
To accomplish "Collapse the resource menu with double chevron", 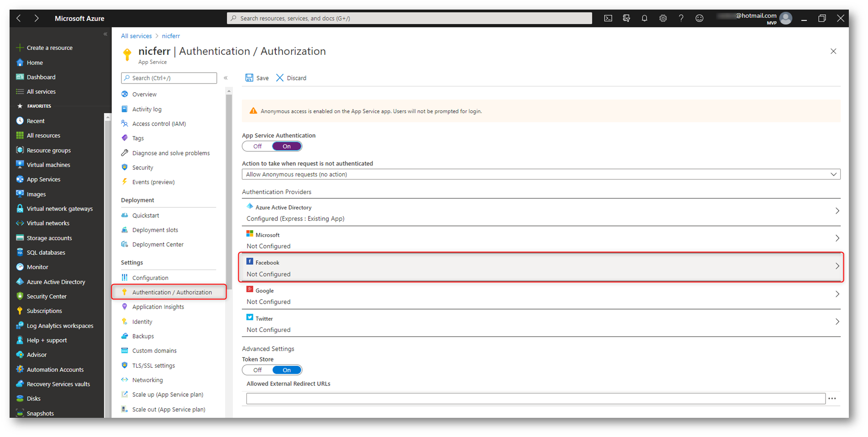I will tap(225, 78).
